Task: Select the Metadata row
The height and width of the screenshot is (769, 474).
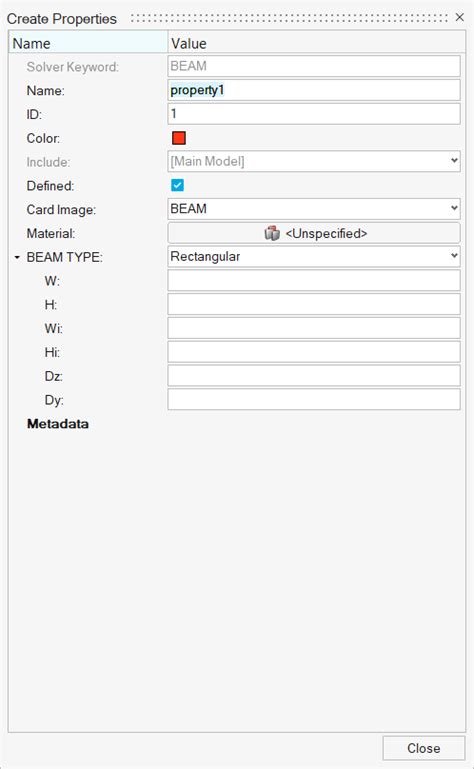Action: point(58,424)
